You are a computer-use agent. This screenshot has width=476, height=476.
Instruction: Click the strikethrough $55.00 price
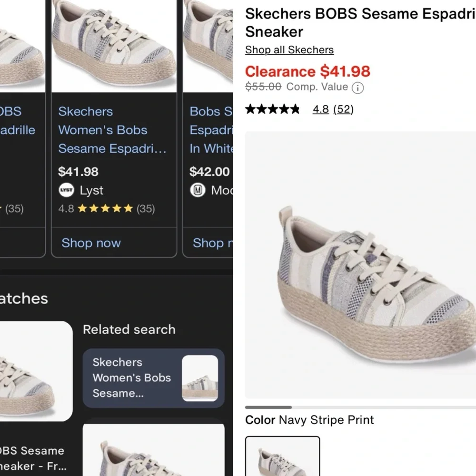(x=263, y=87)
